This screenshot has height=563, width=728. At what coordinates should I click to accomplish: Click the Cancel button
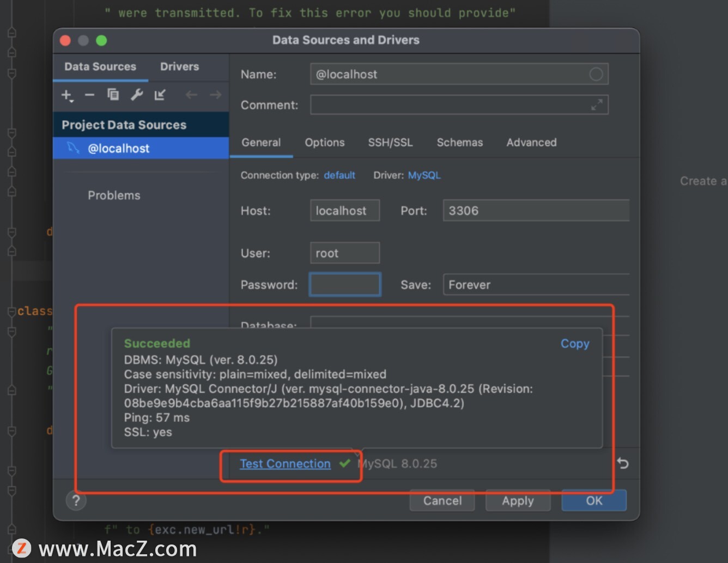coord(442,500)
